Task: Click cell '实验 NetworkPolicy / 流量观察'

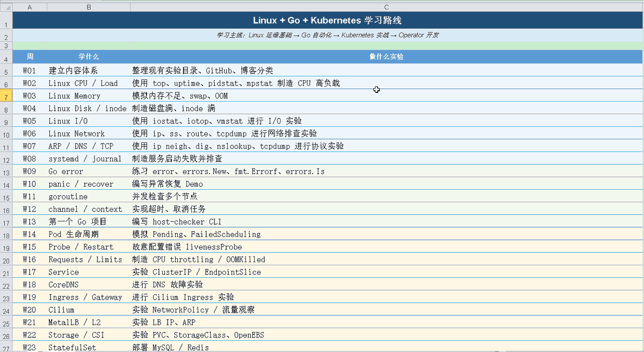Action: pyautogui.click(x=386, y=310)
